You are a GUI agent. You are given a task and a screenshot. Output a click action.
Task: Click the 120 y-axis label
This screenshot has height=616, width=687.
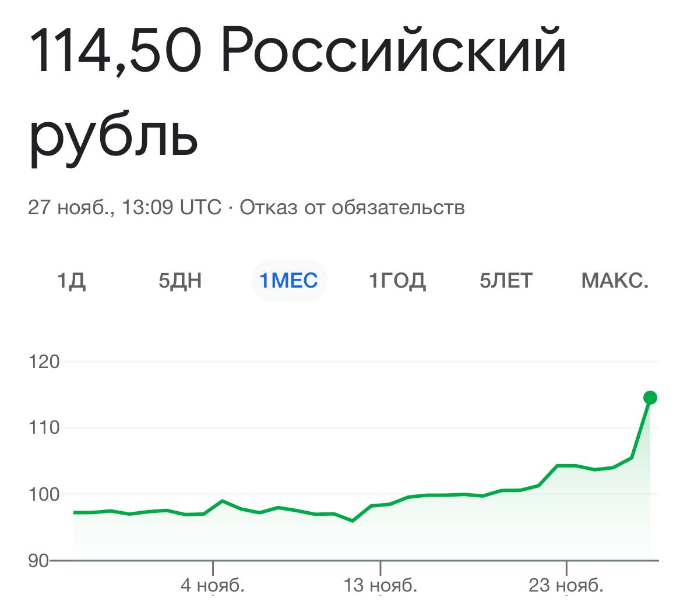pos(44,362)
